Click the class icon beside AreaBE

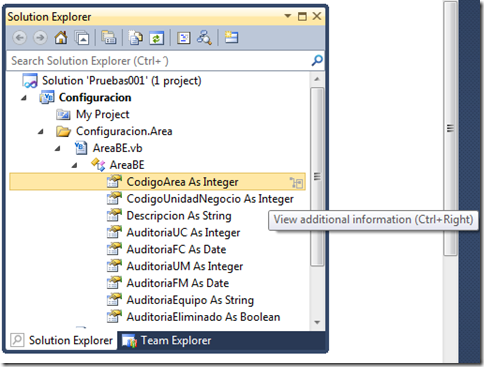click(98, 165)
